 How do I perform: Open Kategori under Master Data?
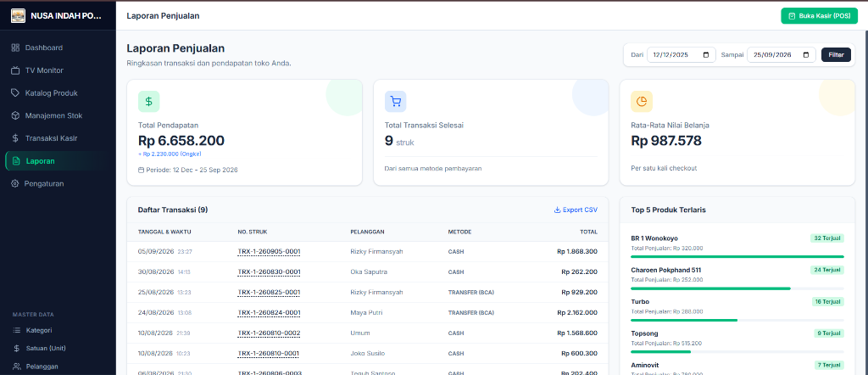click(58, 330)
